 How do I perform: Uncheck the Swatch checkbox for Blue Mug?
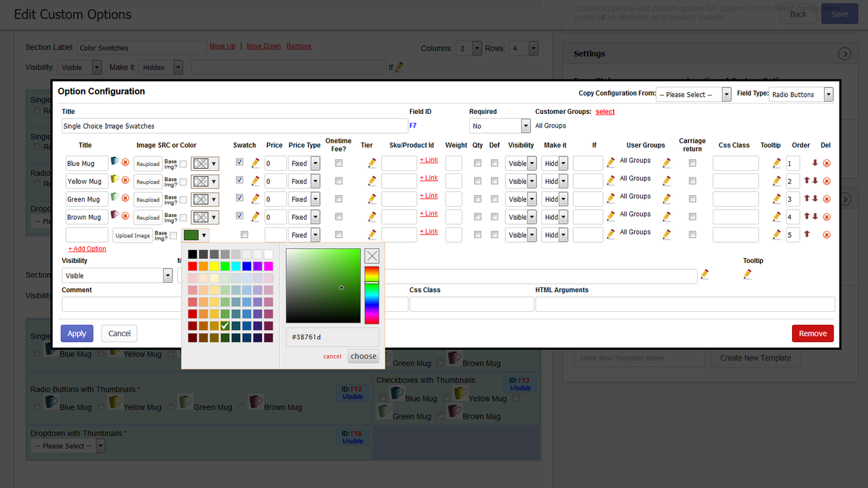(x=239, y=163)
